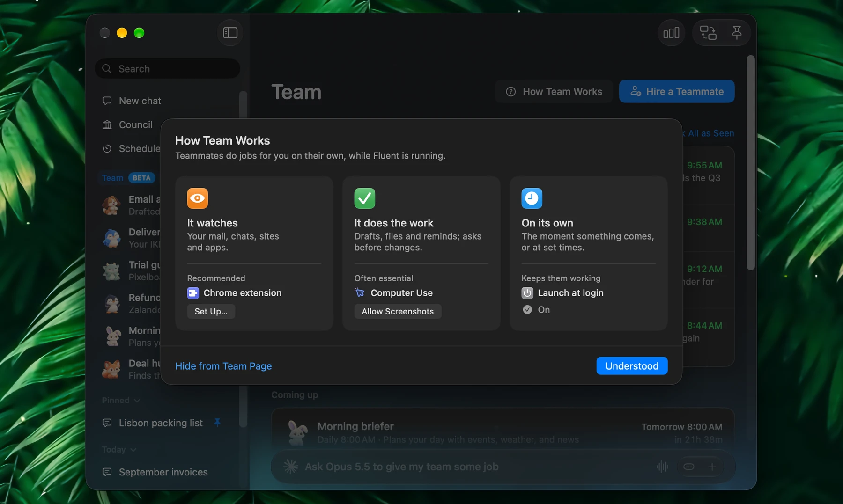The width and height of the screenshot is (843, 504).
Task: Click the window swap icon in the toolbar
Action: (708, 33)
